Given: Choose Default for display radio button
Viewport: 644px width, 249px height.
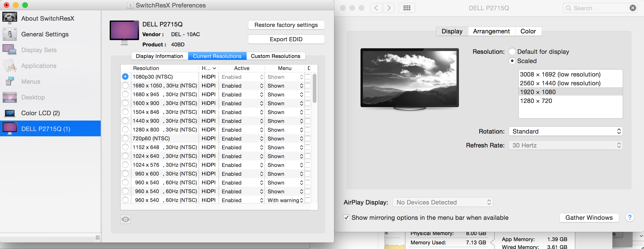Looking at the screenshot, I should [x=512, y=51].
